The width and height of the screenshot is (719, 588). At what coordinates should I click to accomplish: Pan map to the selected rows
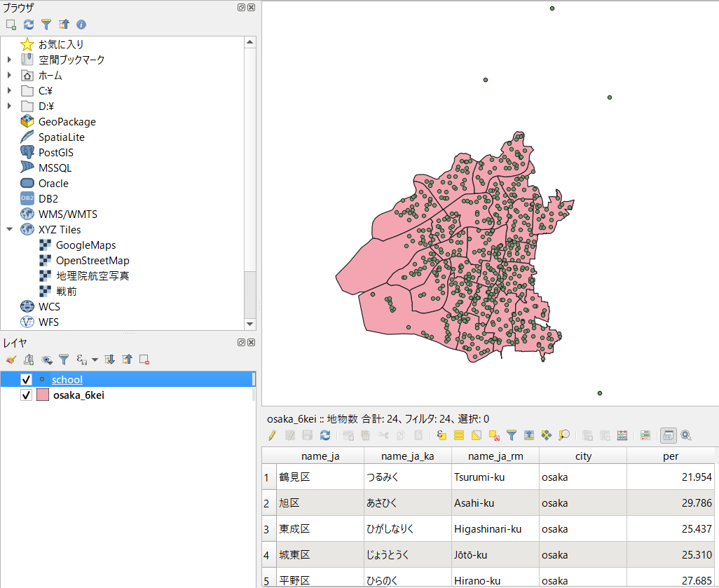(x=547, y=435)
